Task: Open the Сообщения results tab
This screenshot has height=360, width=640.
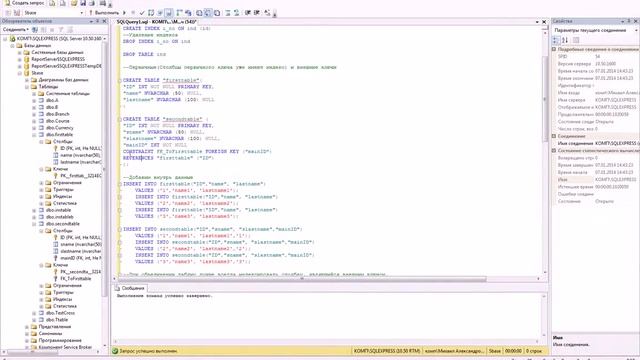Action: coord(130,288)
